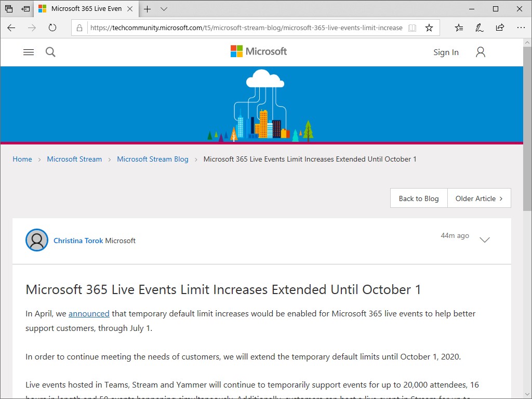
Task: Add this page to favorites with the star
Action: pyautogui.click(x=429, y=28)
